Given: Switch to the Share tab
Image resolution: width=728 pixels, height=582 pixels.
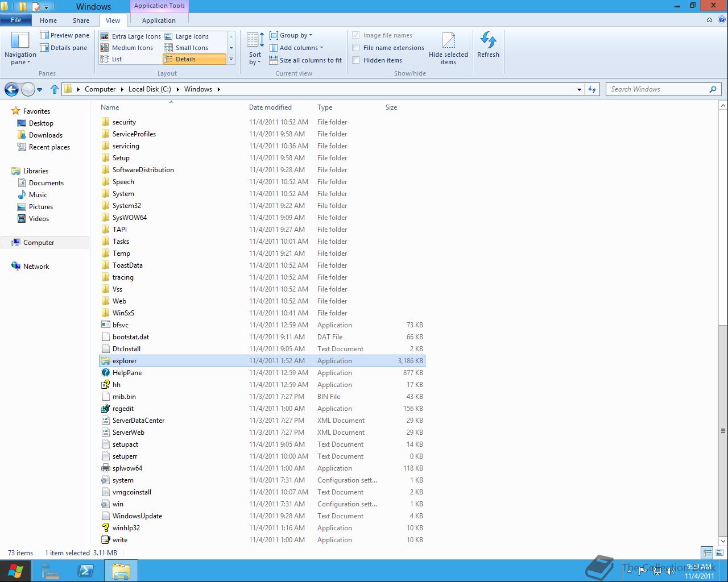Looking at the screenshot, I should [x=81, y=20].
